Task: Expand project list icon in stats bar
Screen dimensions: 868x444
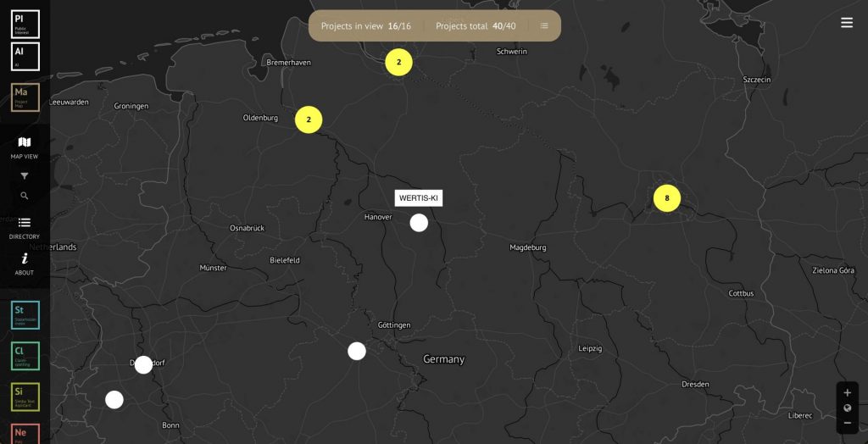Action: (x=544, y=26)
